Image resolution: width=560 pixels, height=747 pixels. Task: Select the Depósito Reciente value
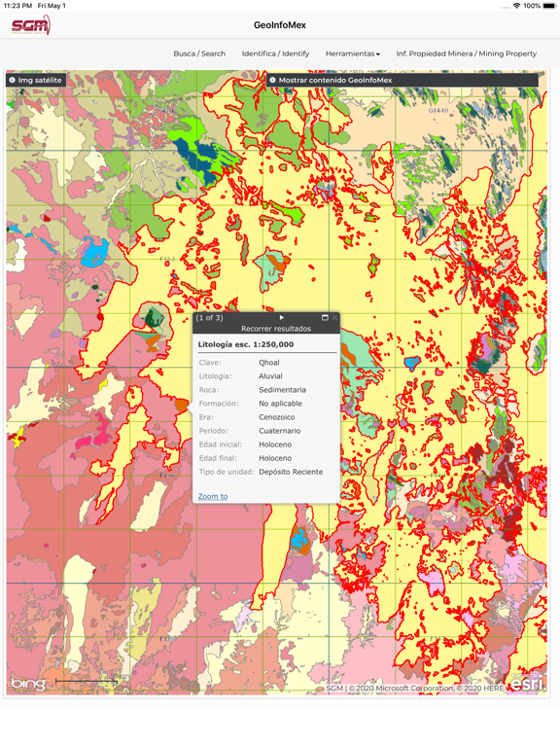(x=291, y=472)
